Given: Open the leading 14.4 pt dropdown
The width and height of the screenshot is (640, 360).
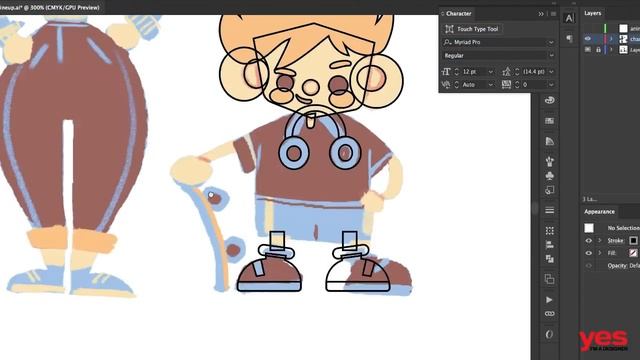Looking at the screenshot, I should 551,72.
